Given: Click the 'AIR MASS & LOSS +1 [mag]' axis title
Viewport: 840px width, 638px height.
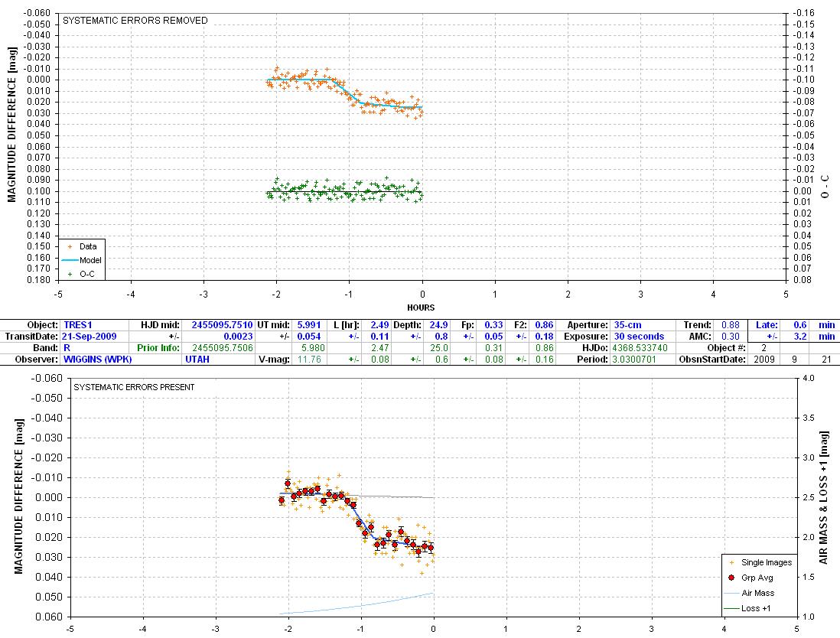Looking at the screenshot, I should pyautogui.click(x=823, y=496).
